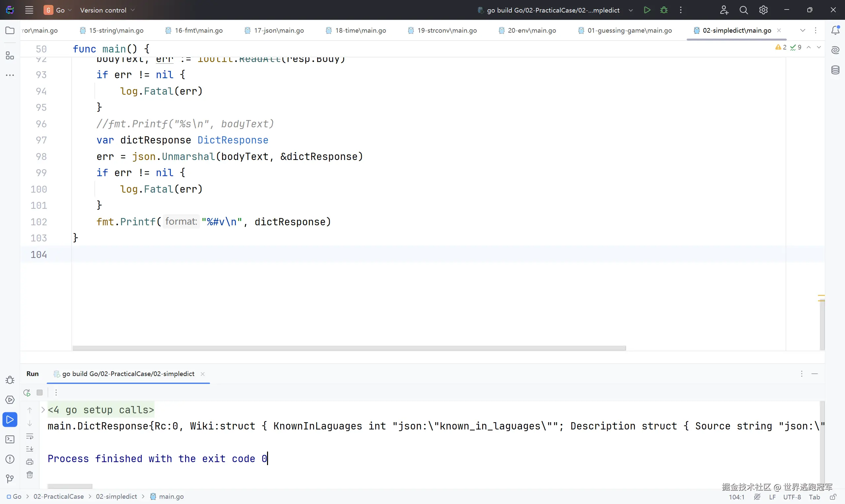This screenshot has height=504, width=845.
Task: Click UTF-8 encoding in status bar
Action: 792,497
